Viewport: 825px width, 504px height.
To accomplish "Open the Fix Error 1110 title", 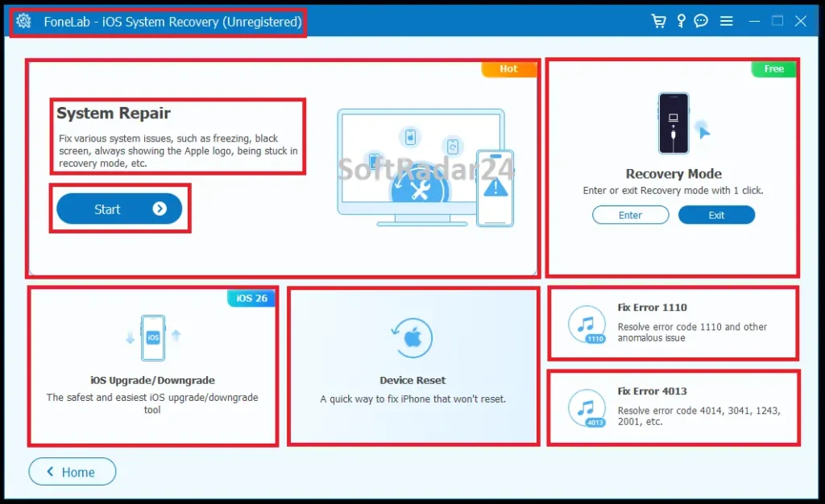I will pos(653,308).
